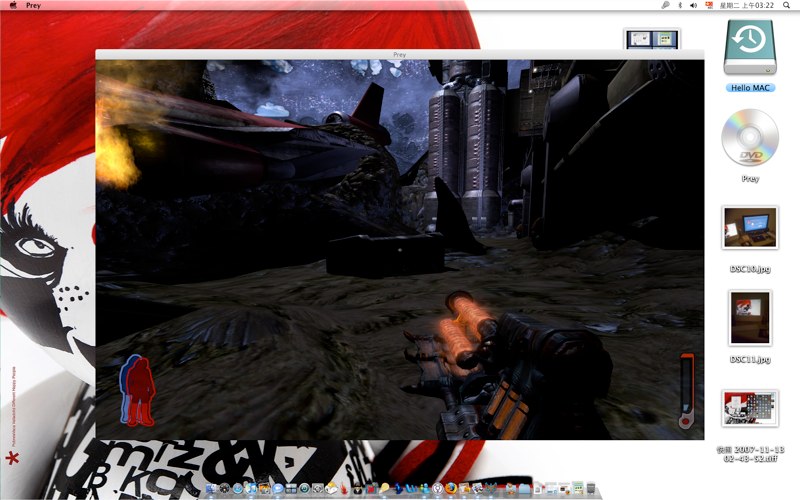
Task: Open the Bluetooth status menu
Action: pos(680,5)
